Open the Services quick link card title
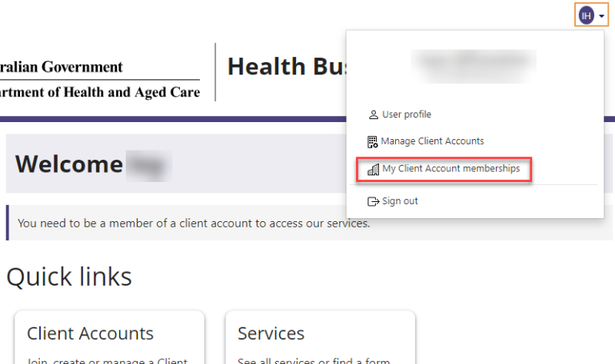The image size is (615, 364). (x=271, y=333)
